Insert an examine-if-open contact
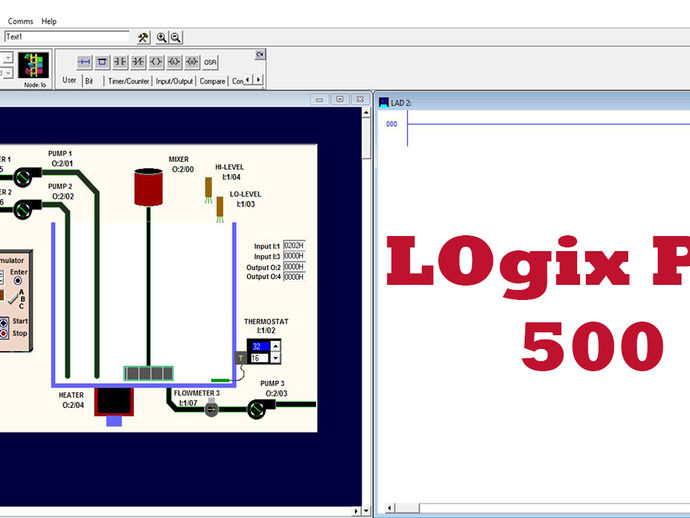This screenshot has width=690, height=518. tap(138, 62)
